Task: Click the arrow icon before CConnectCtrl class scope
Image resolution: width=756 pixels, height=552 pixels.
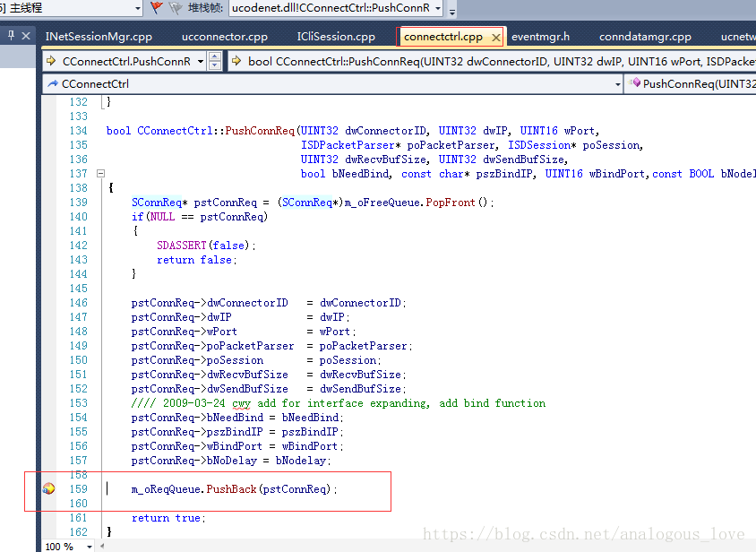Action: 53,83
